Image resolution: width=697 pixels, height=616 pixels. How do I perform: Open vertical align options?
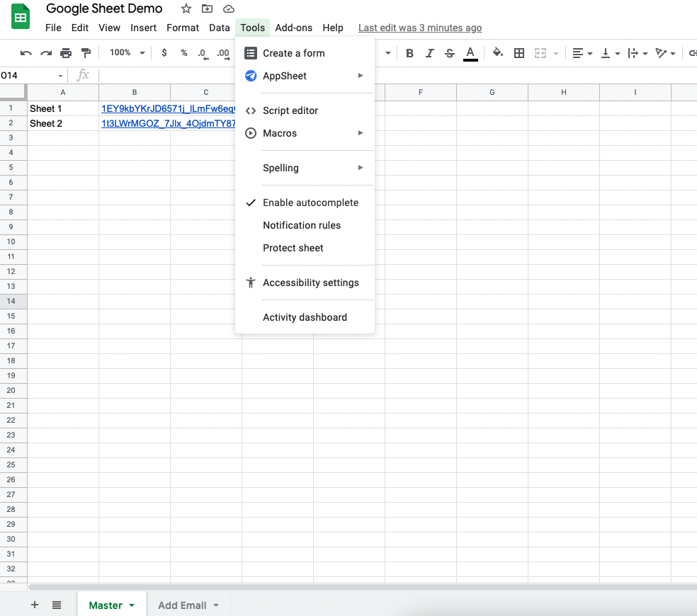tap(610, 53)
